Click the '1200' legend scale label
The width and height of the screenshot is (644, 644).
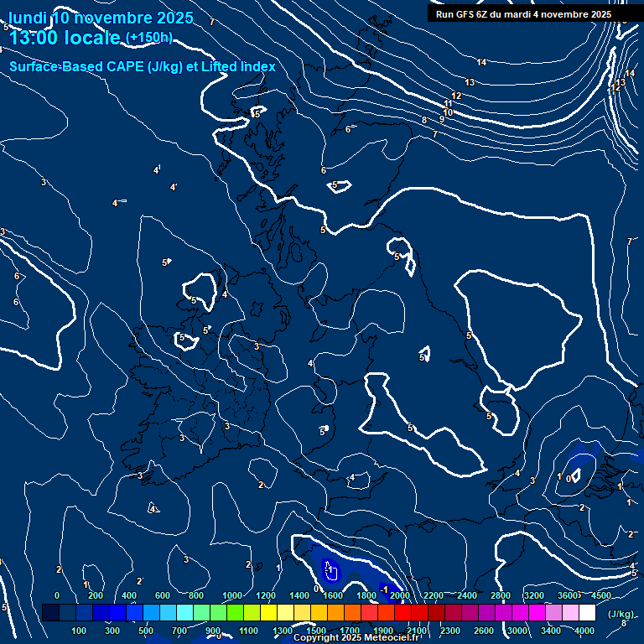(x=266, y=595)
